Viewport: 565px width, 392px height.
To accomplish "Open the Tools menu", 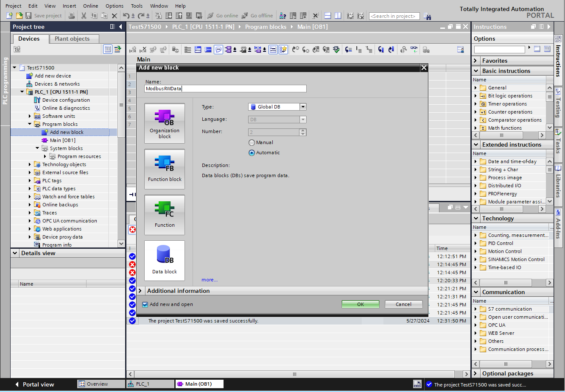I will click(x=137, y=6).
